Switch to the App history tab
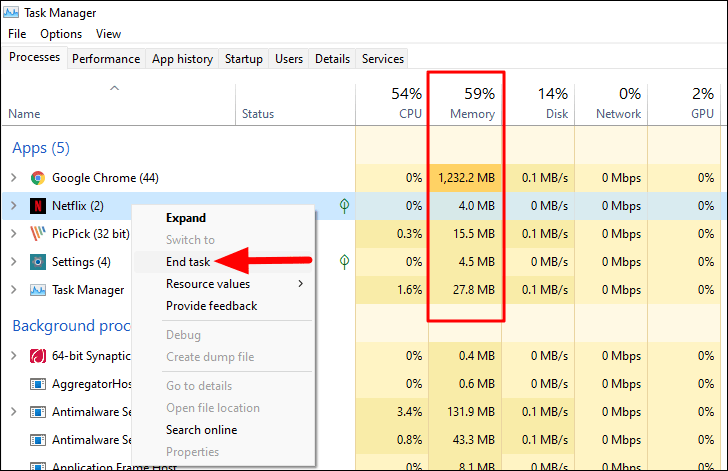The image size is (728, 471). [x=182, y=59]
